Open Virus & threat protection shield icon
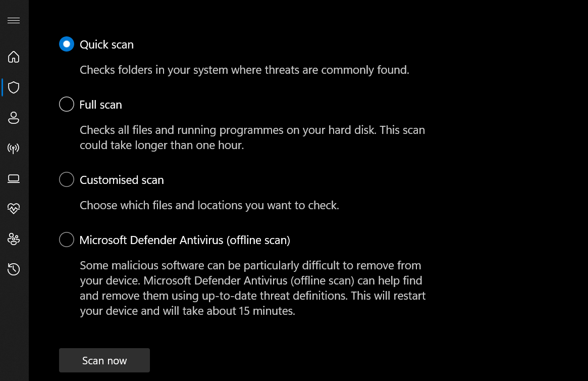Viewport: 588px width, 381px height. [x=14, y=87]
